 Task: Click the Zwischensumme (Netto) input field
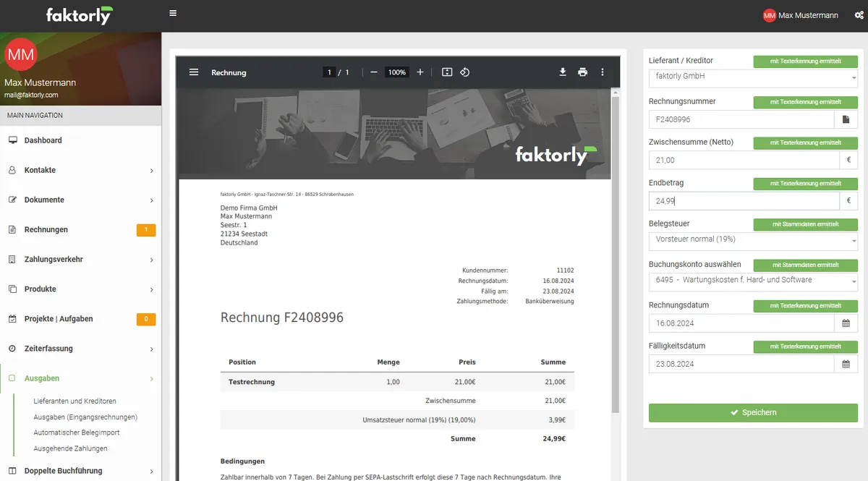[x=744, y=160]
